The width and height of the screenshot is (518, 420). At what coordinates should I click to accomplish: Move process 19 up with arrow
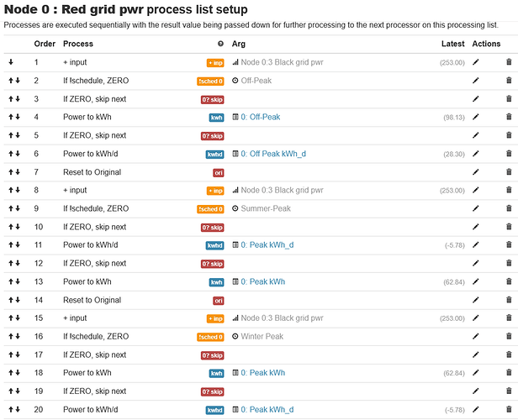click(11, 391)
